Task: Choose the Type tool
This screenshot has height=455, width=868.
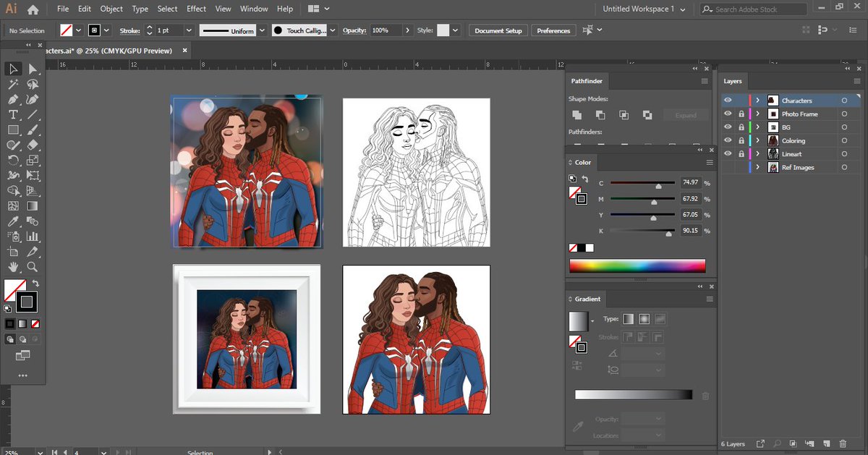Action: (x=13, y=115)
